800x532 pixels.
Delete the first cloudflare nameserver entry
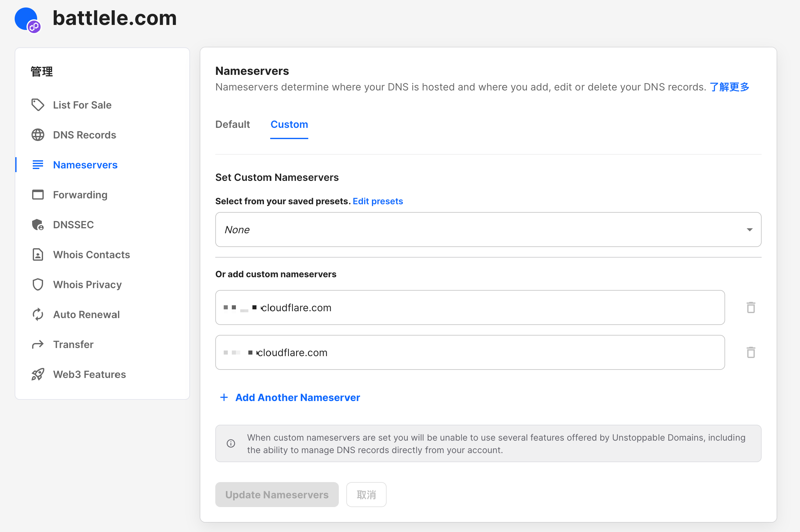[750, 307]
